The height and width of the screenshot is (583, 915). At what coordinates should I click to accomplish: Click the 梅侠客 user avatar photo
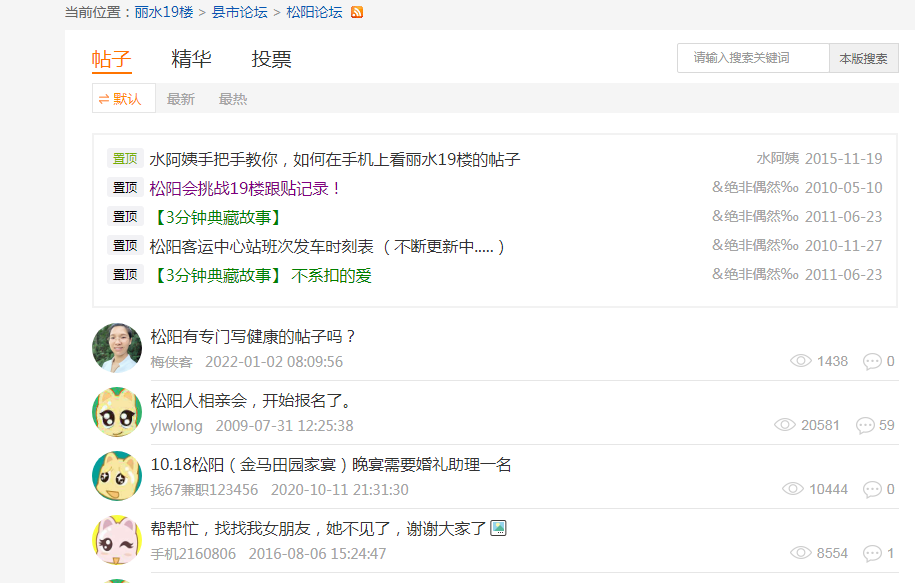point(117,348)
